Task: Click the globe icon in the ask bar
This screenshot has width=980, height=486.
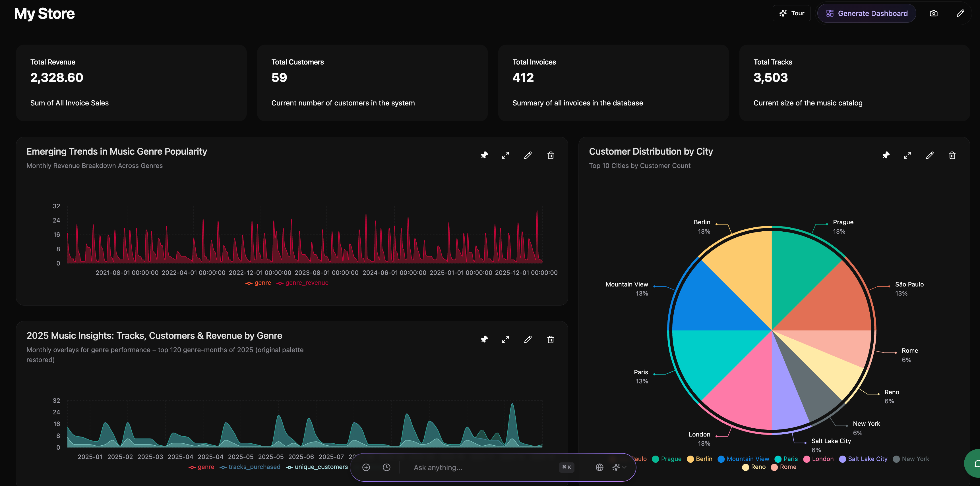Action: tap(599, 467)
